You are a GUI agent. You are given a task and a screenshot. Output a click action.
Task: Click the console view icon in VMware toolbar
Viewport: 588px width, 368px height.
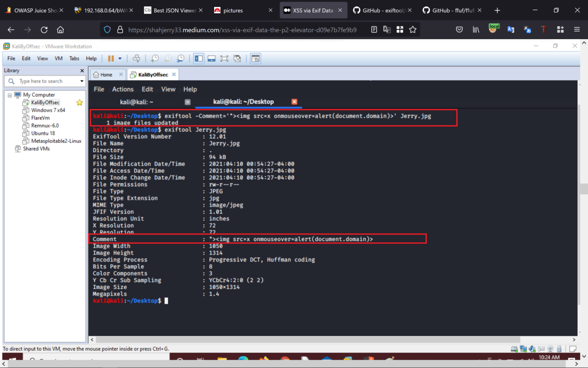255,58
